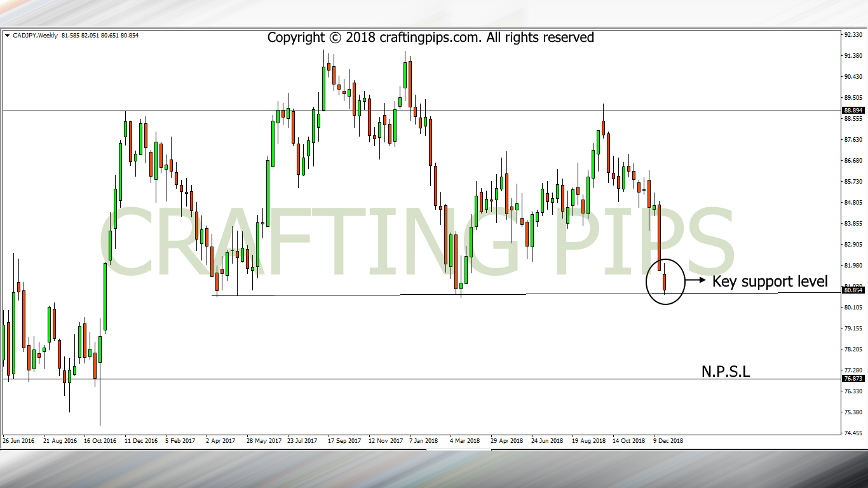Image resolution: width=868 pixels, height=488 pixels.
Task: Click the 88.894 price tag on axis
Action: tap(853, 111)
